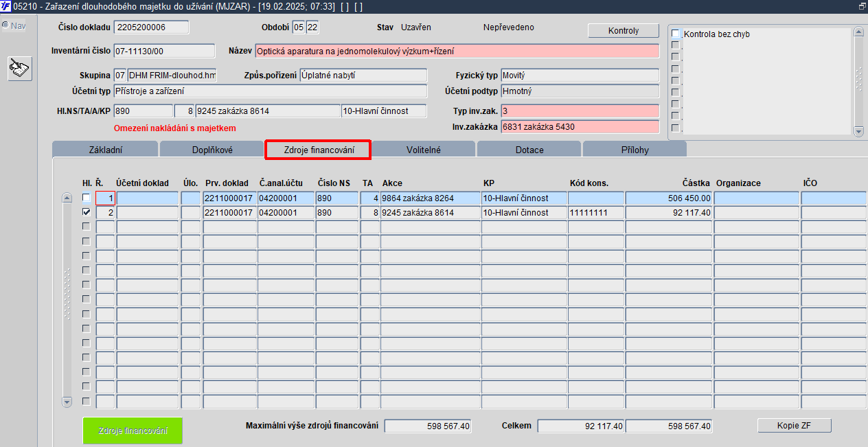Click rightmost Celkem total field 598 567.40
The width and height of the screenshot is (868, 447).
(x=669, y=426)
